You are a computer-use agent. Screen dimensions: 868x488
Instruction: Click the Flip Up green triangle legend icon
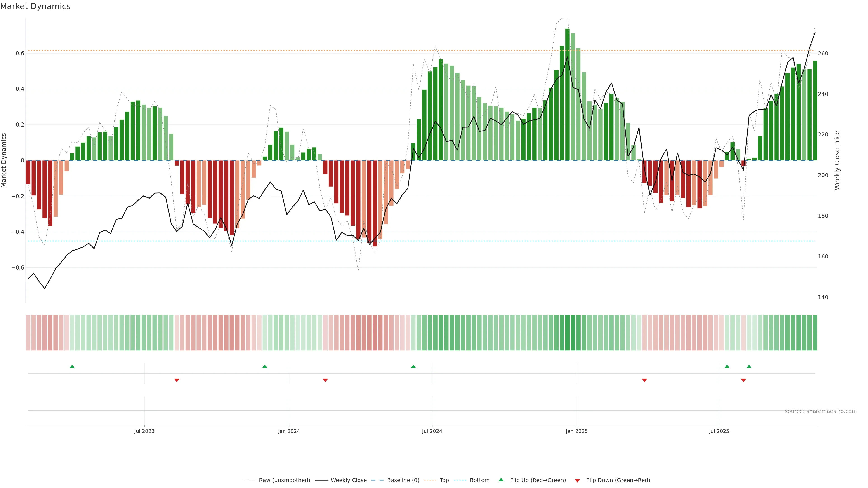pyautogui.click(x=501, y=480)
